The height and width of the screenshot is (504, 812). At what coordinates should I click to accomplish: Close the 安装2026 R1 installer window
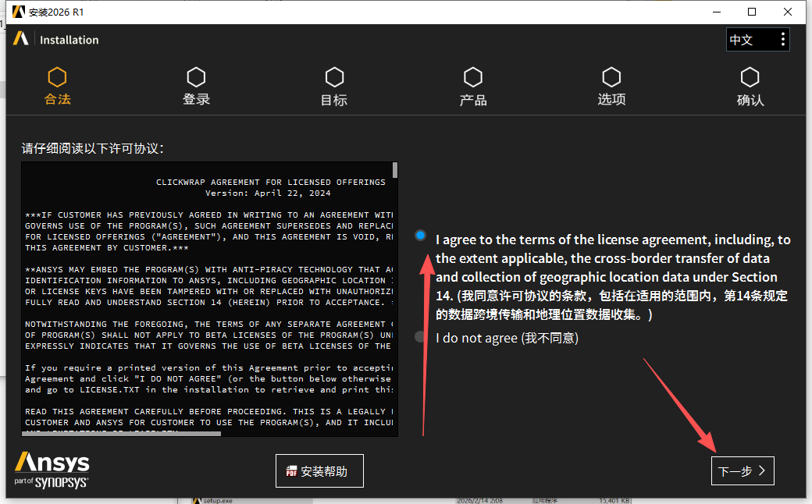[788, 12]
